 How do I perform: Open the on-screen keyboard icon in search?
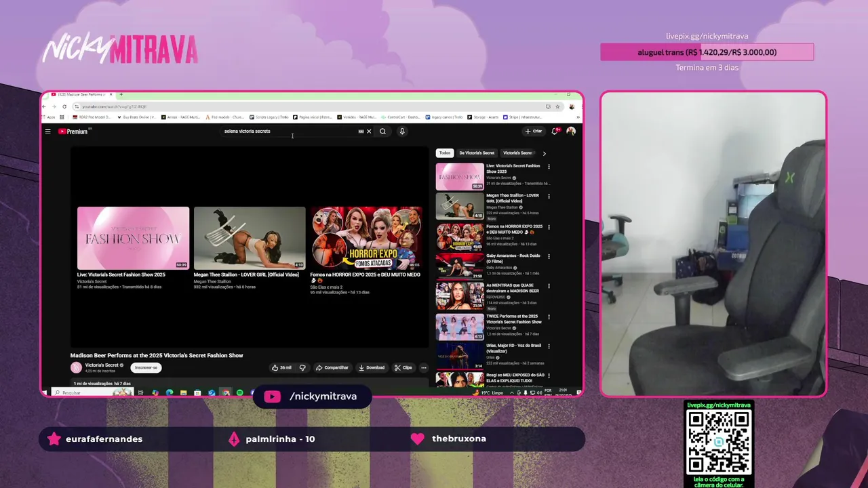(361, 131)
